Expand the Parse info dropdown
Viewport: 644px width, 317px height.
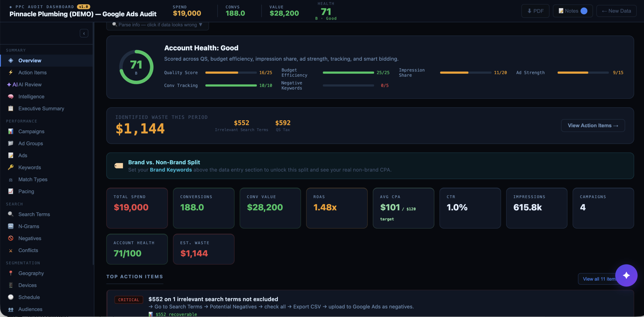coord(157,25)
